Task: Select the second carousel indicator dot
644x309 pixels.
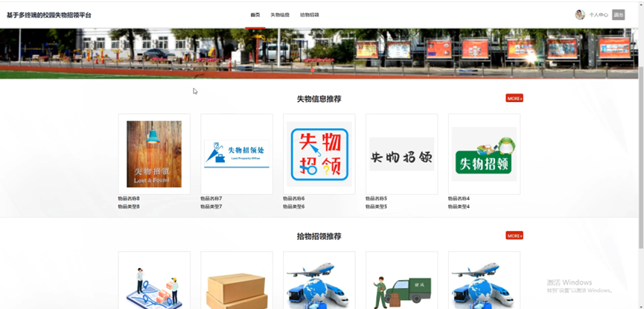Action: click(319, 70)
